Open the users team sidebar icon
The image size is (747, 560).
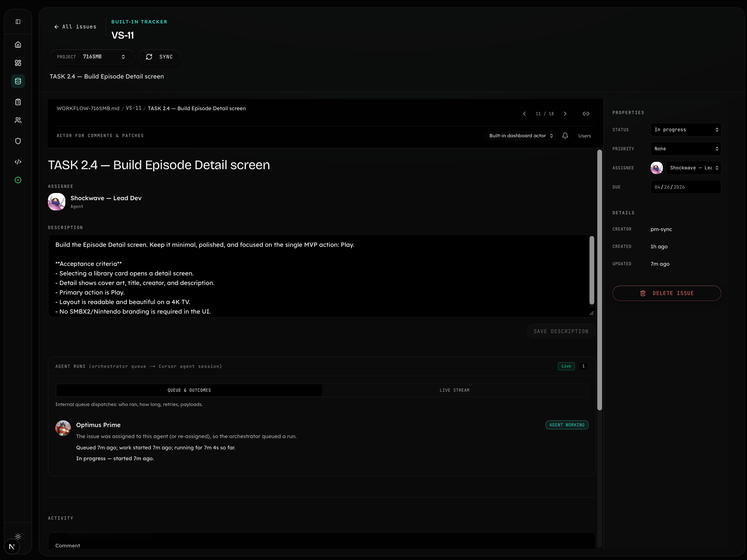click(x=18, y=120)
